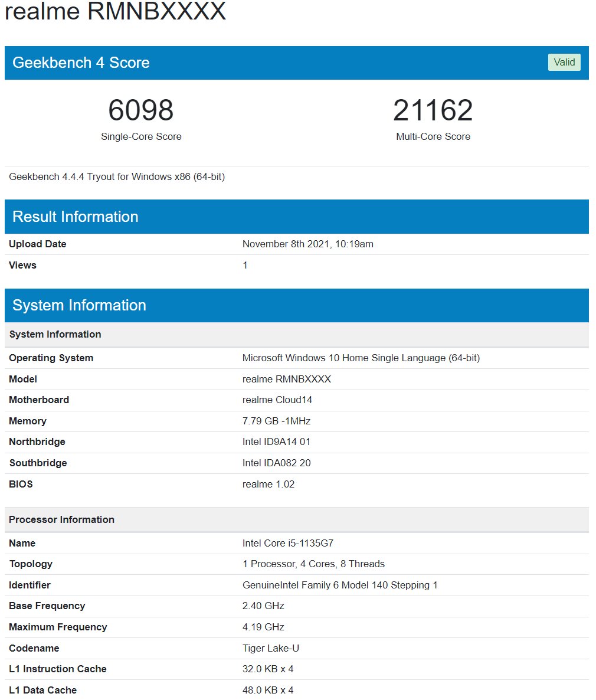Click the upload date November 8th 2021

[307, 244]
